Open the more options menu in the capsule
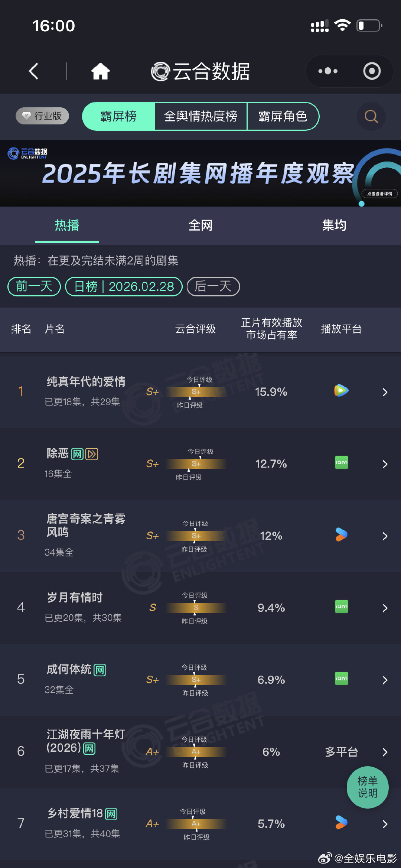The height and width of the screenshot is (868, 401). tap(327, 71)
